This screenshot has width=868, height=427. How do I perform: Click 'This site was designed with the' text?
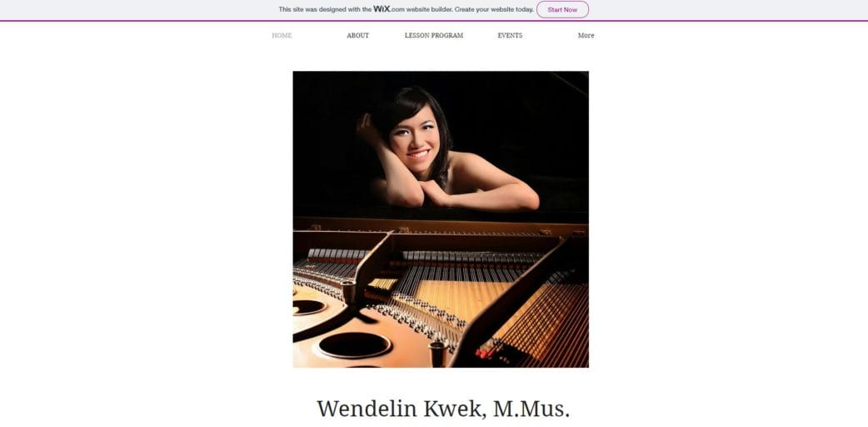325,9
